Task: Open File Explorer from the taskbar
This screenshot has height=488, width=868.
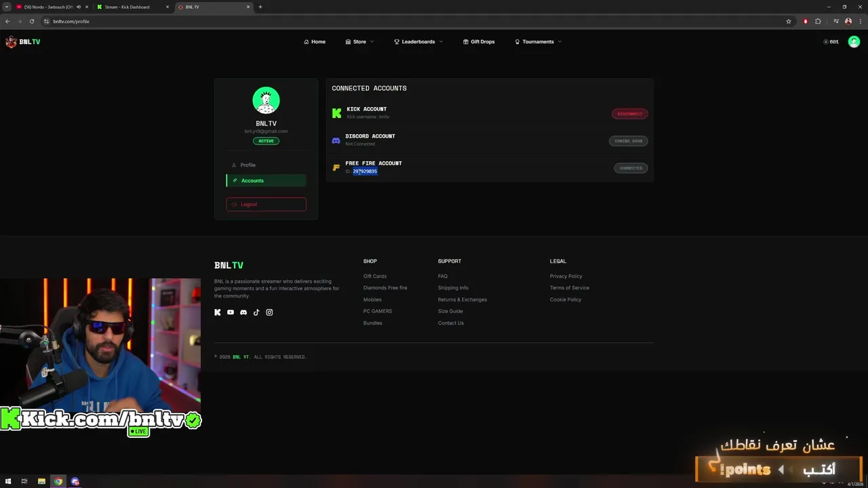Action: coord(41,482)
